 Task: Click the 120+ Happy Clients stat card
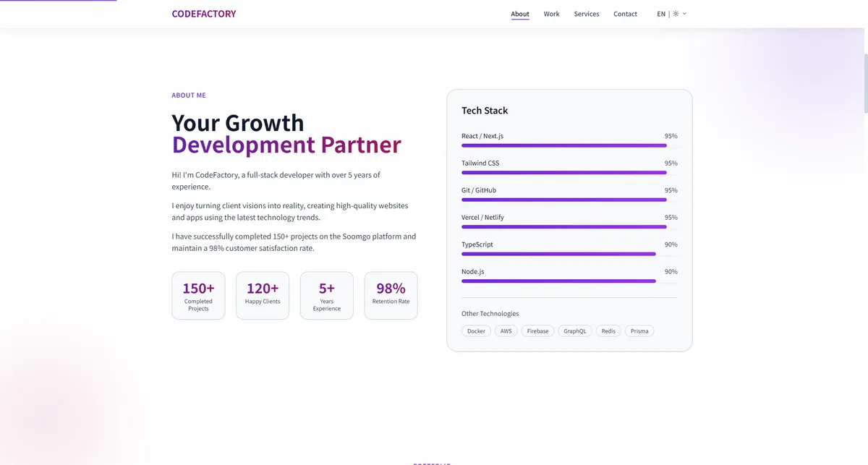click(x=263, y=295)
